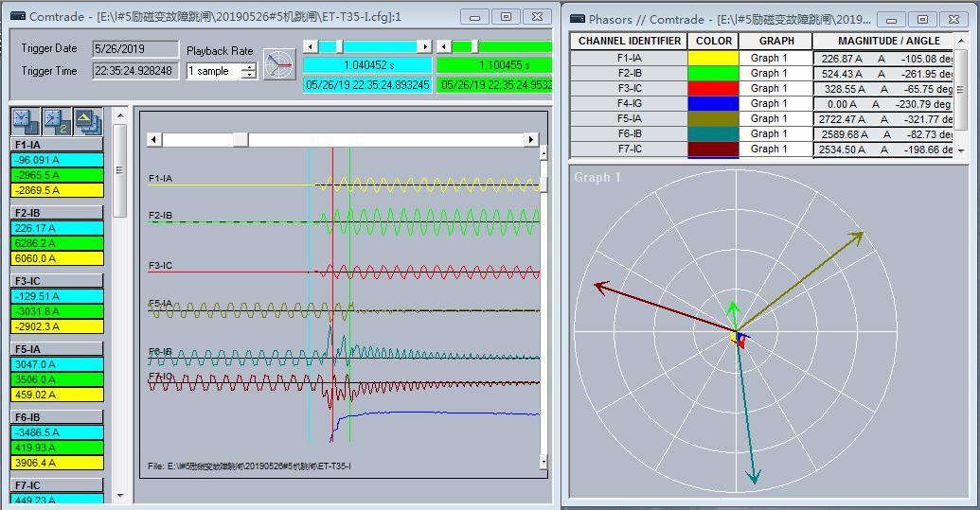This screenshot has width=980, height=510.
Task: Click the phasor table scrollbar up arrow
Action: click(x=961, y=41)
